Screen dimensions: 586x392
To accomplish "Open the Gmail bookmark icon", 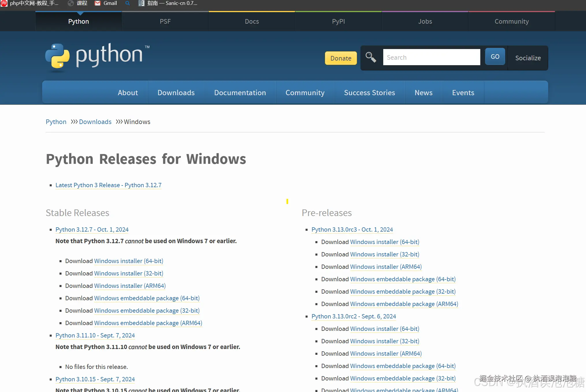I will 98,3.
